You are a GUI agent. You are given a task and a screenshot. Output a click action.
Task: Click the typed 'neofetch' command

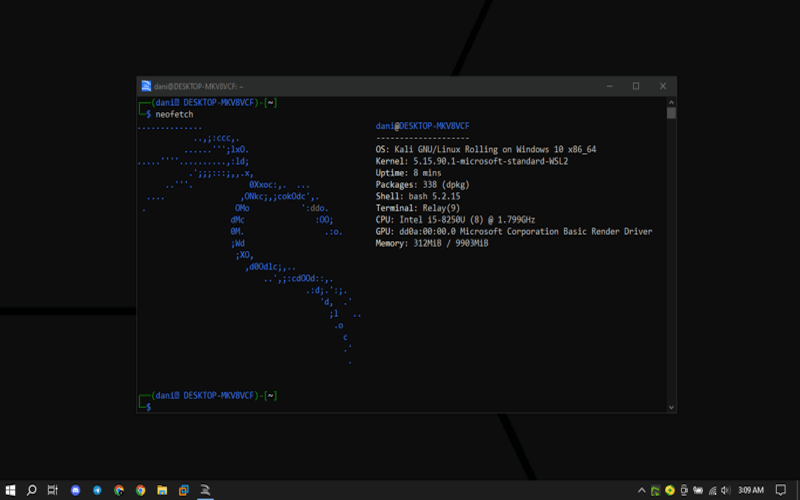174,114
